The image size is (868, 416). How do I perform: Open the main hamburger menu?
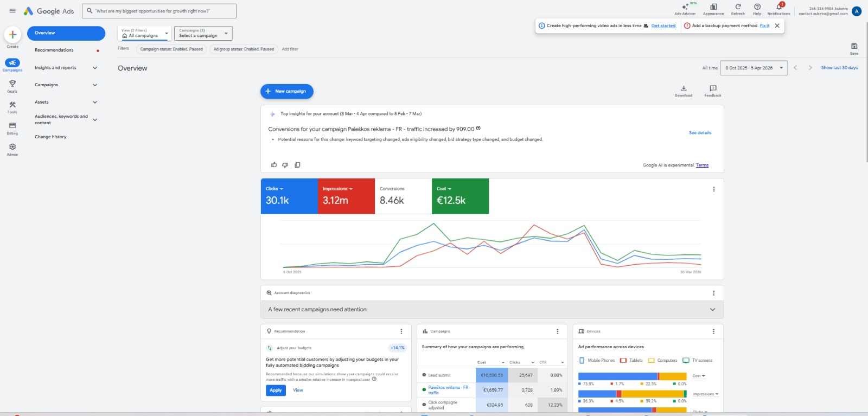pos(12,11)
